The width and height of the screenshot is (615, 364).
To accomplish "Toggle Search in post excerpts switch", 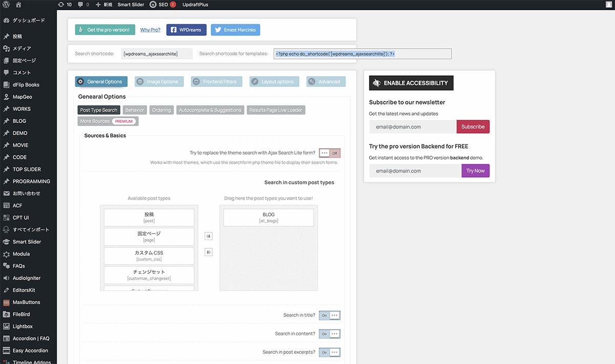I will pyautogui.click(x=330, y=353).
